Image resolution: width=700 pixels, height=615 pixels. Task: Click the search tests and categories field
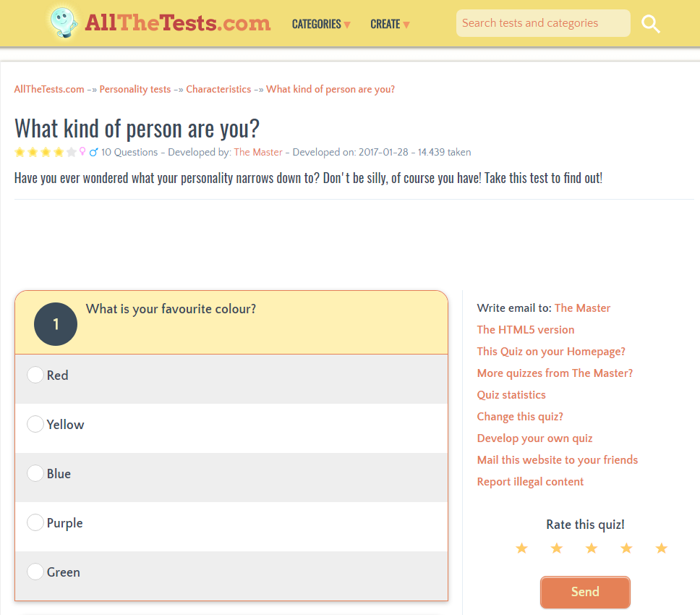542,23
